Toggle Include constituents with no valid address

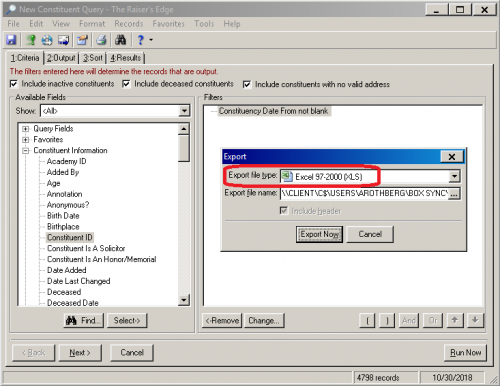coord(247,84)
